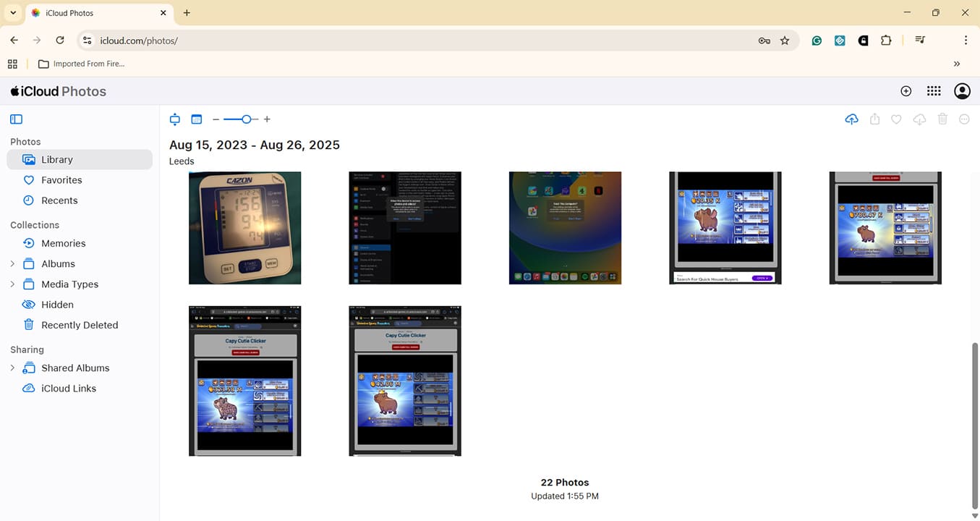The height and width of the screenshot is (521, 980).
Task: Open Chrome menu three dots
Action: point(966,41)
